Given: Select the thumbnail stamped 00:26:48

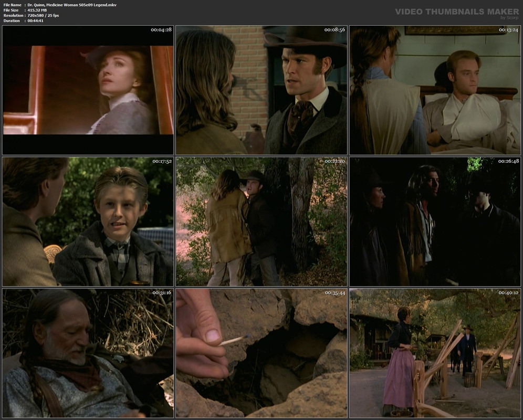Looking at the screenshot, I should point(435,222).
